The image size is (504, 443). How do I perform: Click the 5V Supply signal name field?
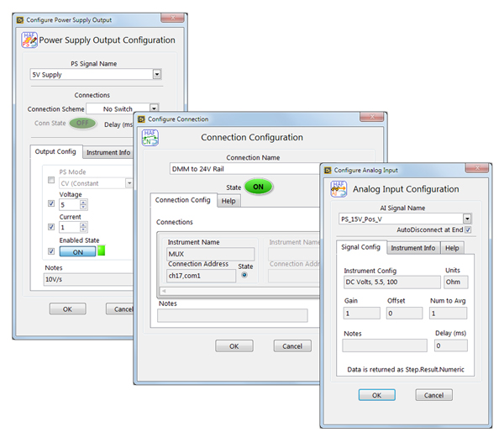92,74
